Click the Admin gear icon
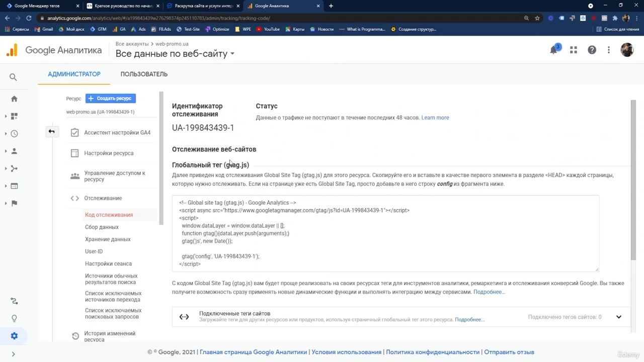The width and height of the screenshot is (644, 362). 14,336
